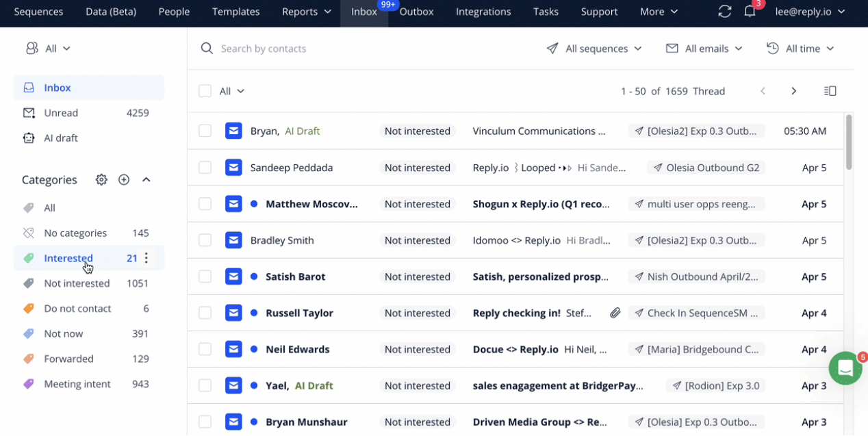The width and height of the screenshot is (868, 436).
Task: Open the Interested category three-dot menu
Action: (146, 258)
